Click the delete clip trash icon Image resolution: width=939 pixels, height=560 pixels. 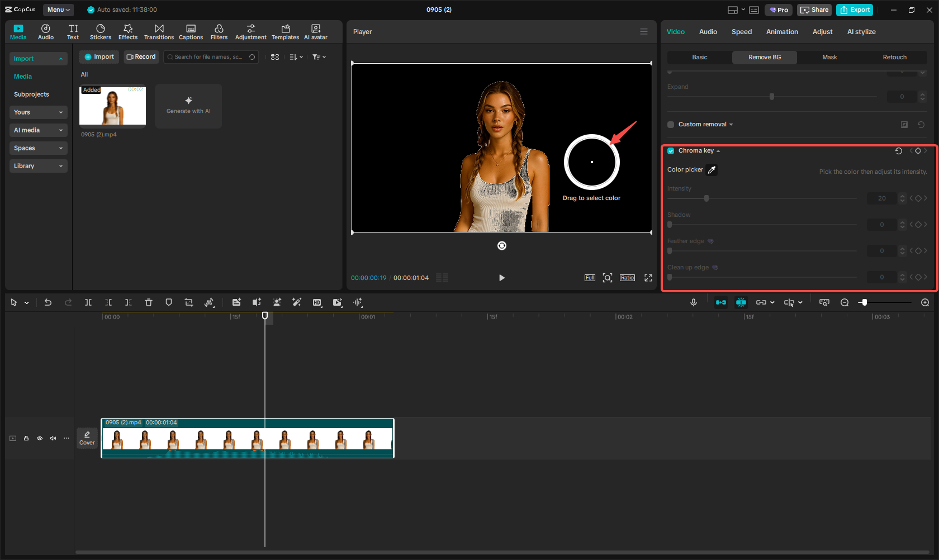(149, 302)
